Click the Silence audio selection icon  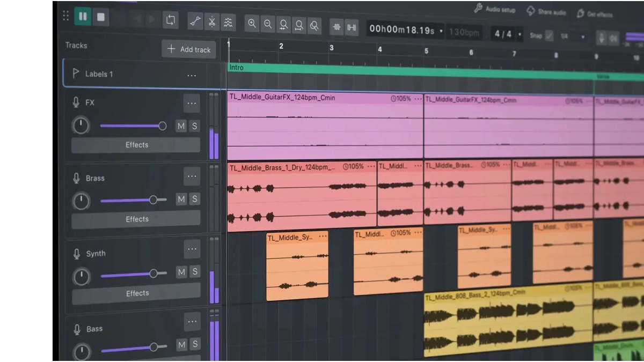(352, 27)
